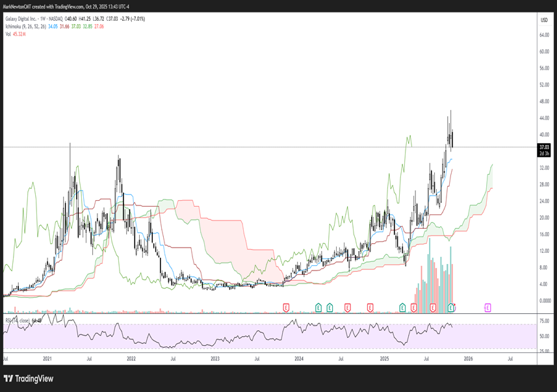557x392 pixels.
Task: Select the Vol indicator legend label
Action: tap(8, 34)
